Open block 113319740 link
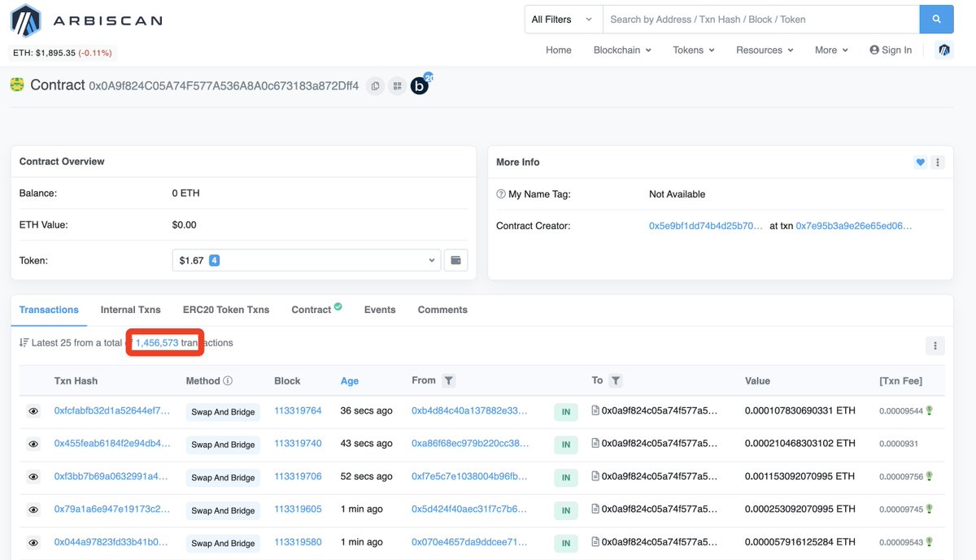The height and width of the screenshot is (560, 976). (x=298, y=444)
